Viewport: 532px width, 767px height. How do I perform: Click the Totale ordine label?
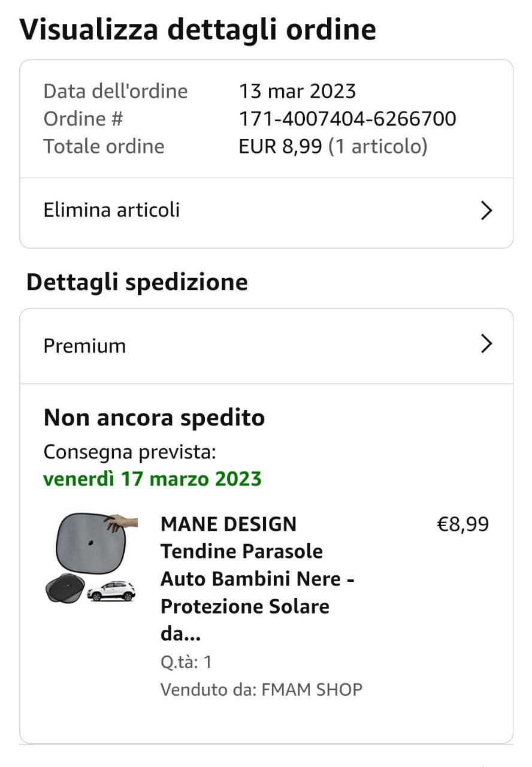104,146
